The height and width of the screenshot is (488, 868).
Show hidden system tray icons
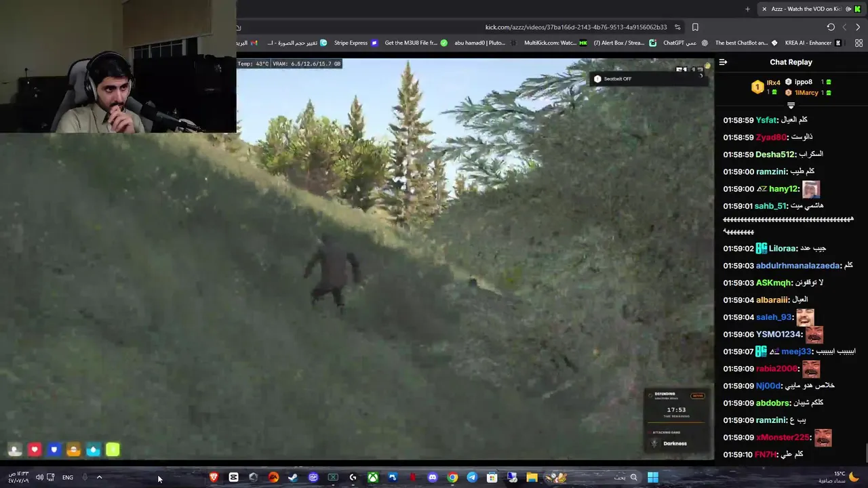[x=99, y=477]
